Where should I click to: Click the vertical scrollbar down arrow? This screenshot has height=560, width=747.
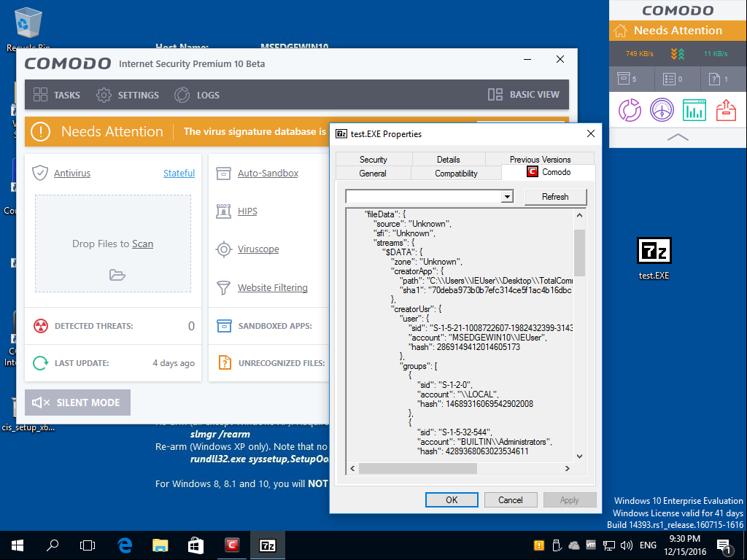click(x=579, y=456)
